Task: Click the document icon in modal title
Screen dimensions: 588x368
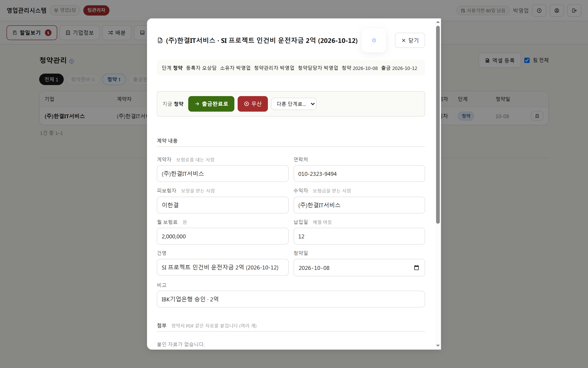Action: coord(160,40)
